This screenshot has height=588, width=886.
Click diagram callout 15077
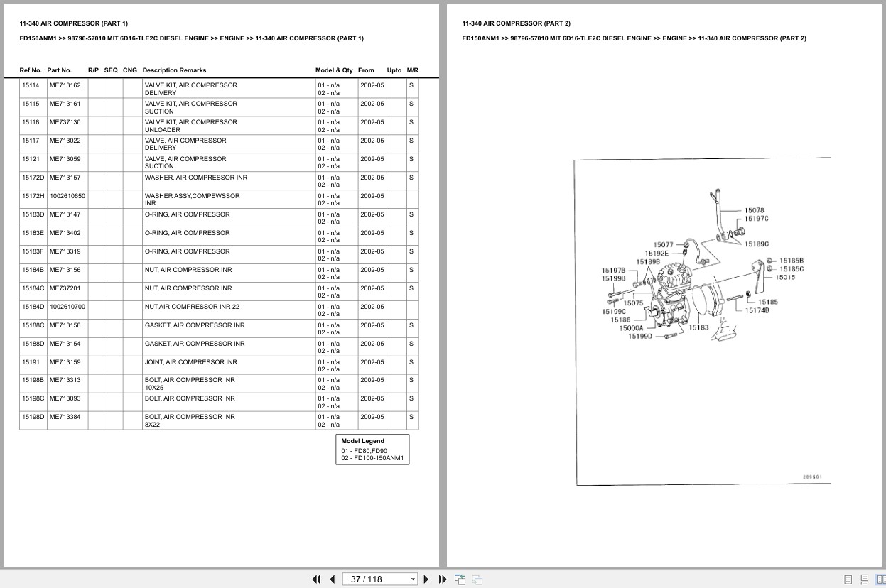[664, 245]
